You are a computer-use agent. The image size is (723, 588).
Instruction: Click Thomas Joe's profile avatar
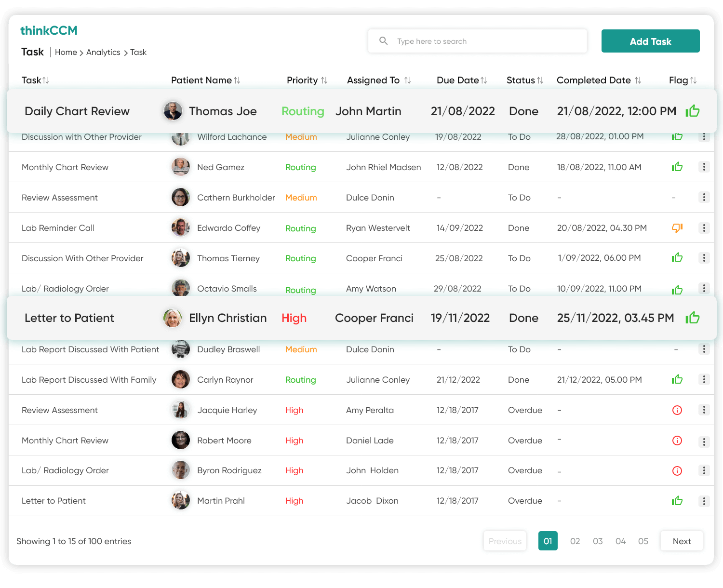pos(172,110)
